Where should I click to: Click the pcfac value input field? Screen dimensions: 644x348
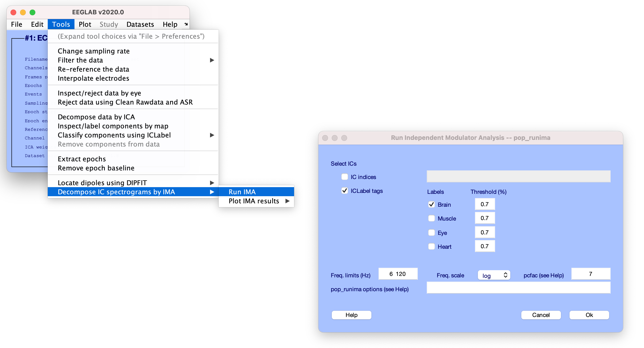tap(591, 274)
